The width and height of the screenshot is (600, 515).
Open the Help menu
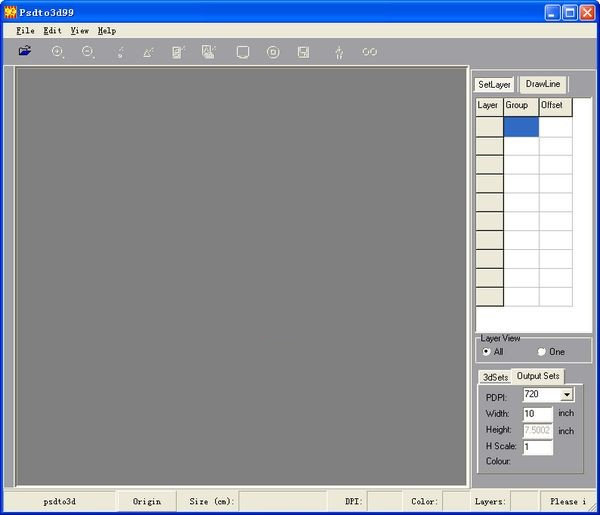pyautogui.click(x=107, y=31)
